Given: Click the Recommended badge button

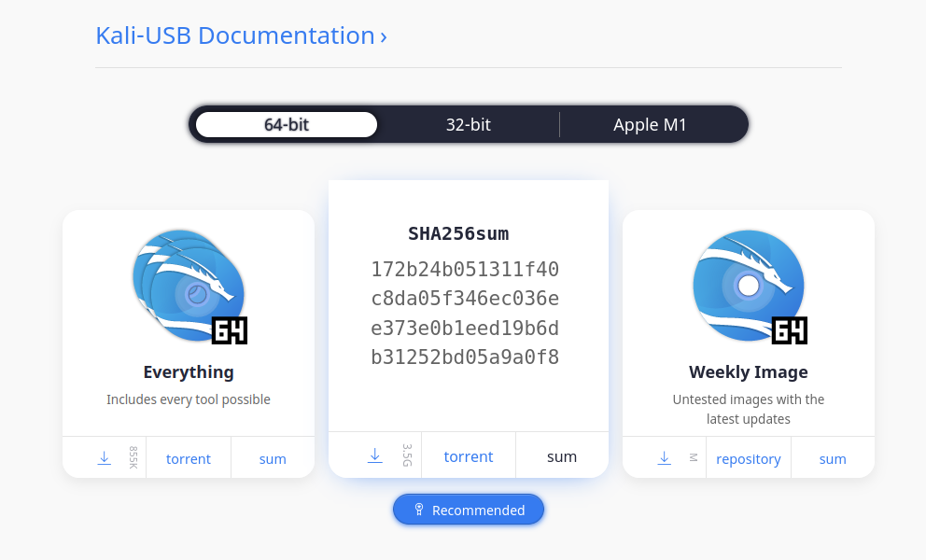Looking at the screenshot, I should click(469, 510).
